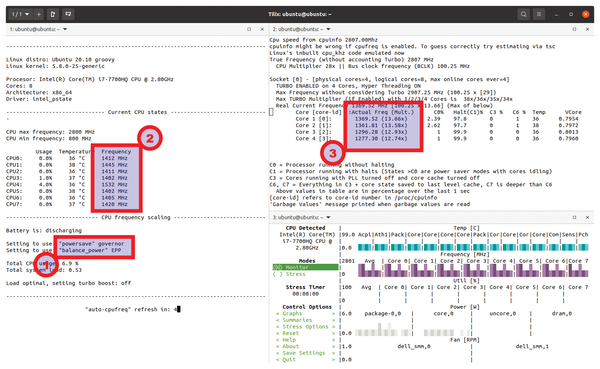Click the 'Avg' frequency bar graph

pos(370,269)
